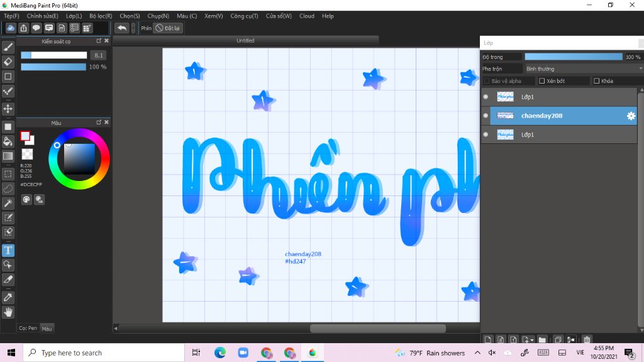Switch to the Co: Pen tab
The height and width of the screenshot is (362, 644).
click(28, 328)
